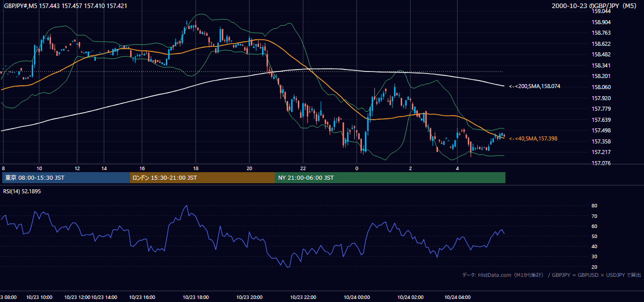This screenshot has width=644, height=302.
Task: Click the 158.763 price axis value
Action: pyautogui.click(x=601, y=33)
